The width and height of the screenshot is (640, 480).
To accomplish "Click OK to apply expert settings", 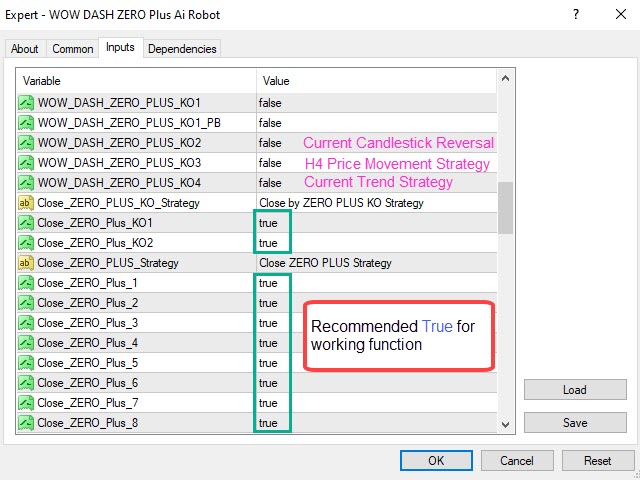I will coord(436,461).
